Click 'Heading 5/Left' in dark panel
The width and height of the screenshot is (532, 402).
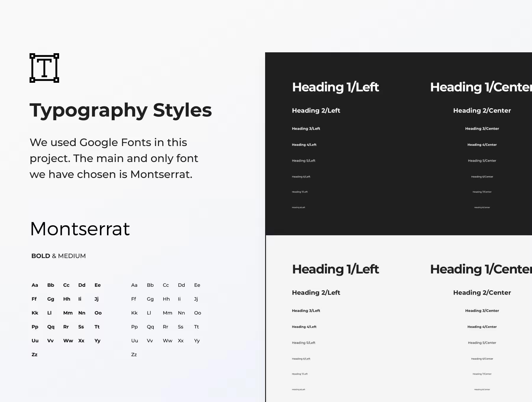pos(304,161)
